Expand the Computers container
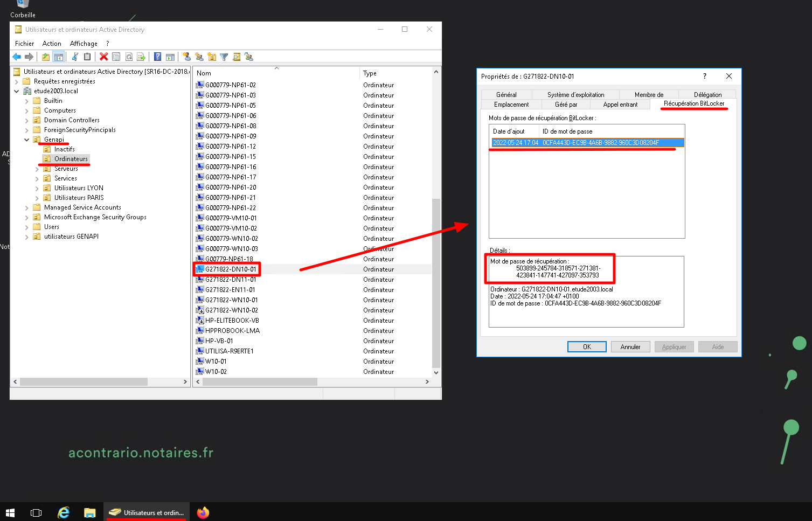This screenshot has height=521, width=812. 27,111
